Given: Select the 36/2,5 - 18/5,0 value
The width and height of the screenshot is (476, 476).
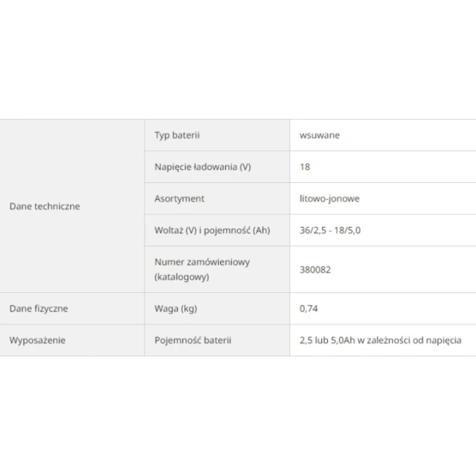Looking at the screenshot, I should tap(330, 231).
